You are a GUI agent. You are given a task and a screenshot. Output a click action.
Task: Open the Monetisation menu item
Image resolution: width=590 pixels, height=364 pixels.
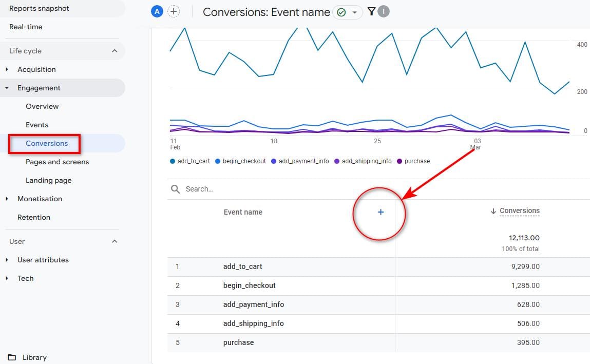click(40, 199)
